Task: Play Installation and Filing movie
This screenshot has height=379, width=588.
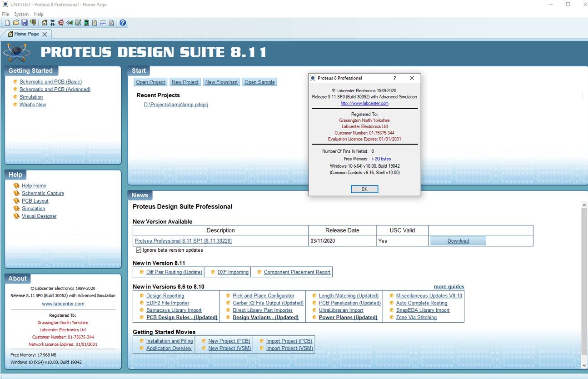Action: tap(169, 341)
